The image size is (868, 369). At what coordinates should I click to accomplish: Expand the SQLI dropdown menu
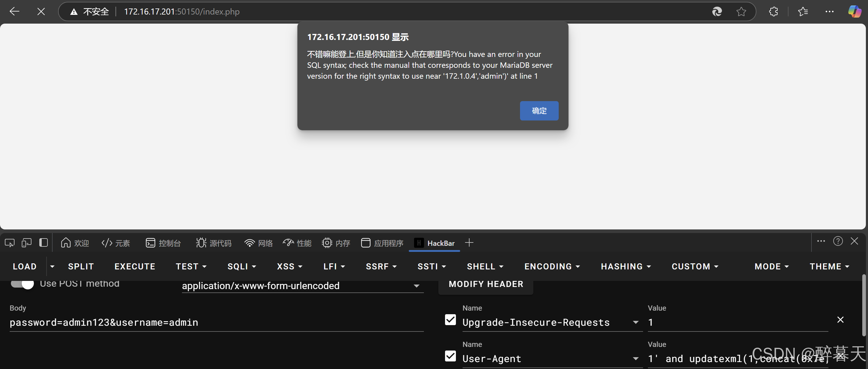click(x=242, y=266)
